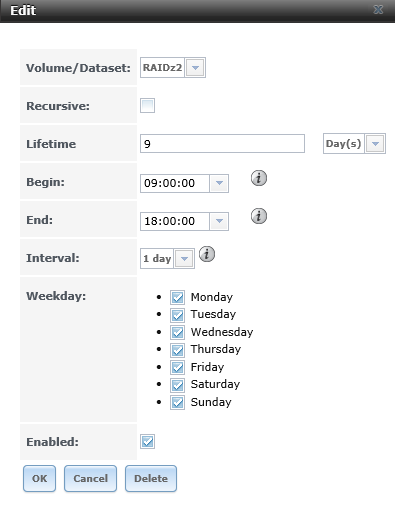Click the Cancel button

tap(90, 478)
